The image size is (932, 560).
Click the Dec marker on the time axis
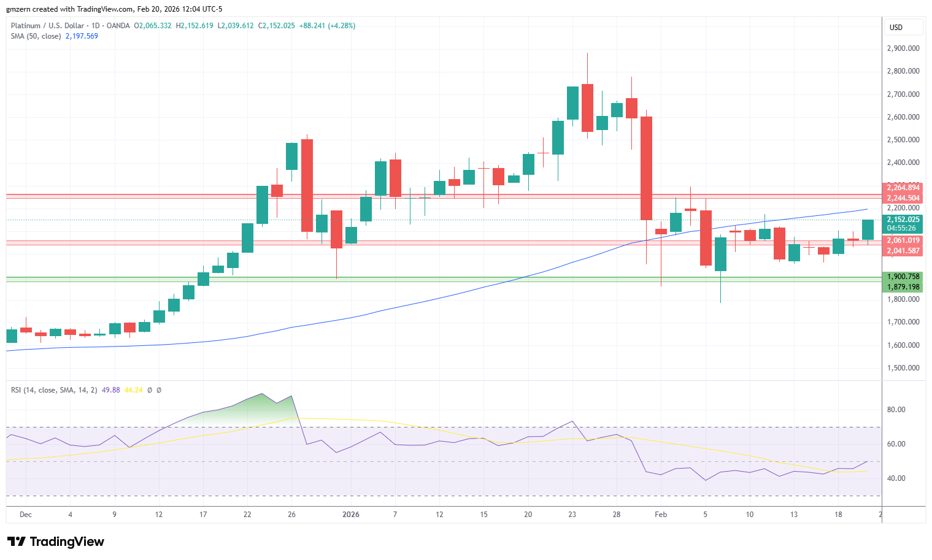tap(26, 515)
